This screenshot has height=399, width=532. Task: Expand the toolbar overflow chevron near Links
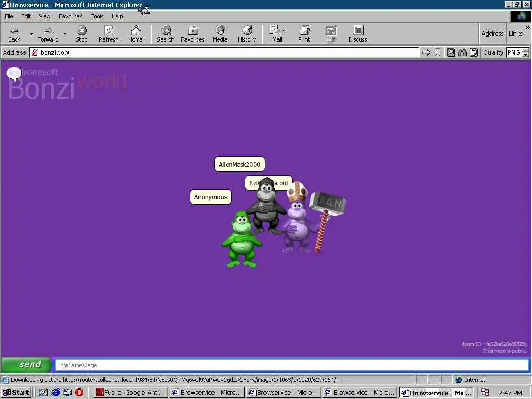coord(528,27)
